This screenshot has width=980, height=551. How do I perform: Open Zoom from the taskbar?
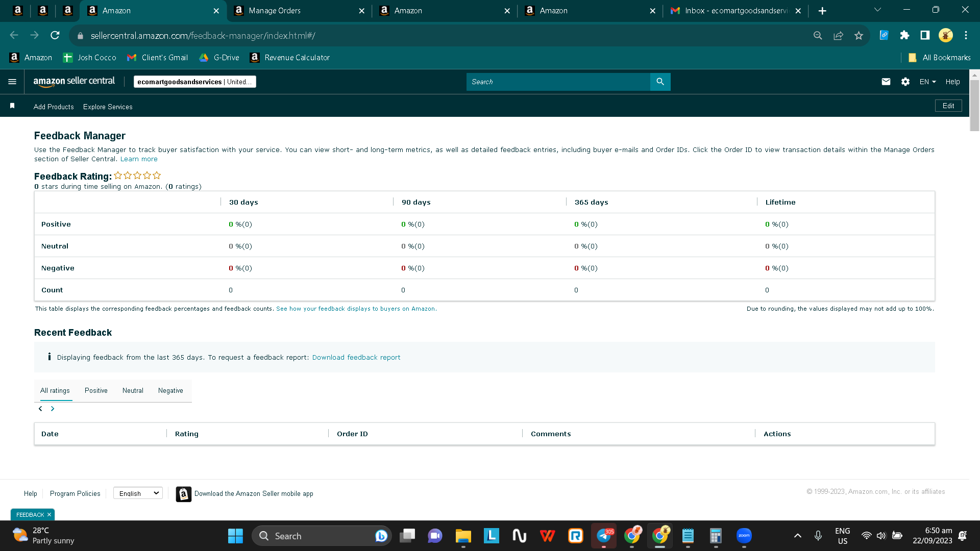pyautogui.click(x=744, y=536)
